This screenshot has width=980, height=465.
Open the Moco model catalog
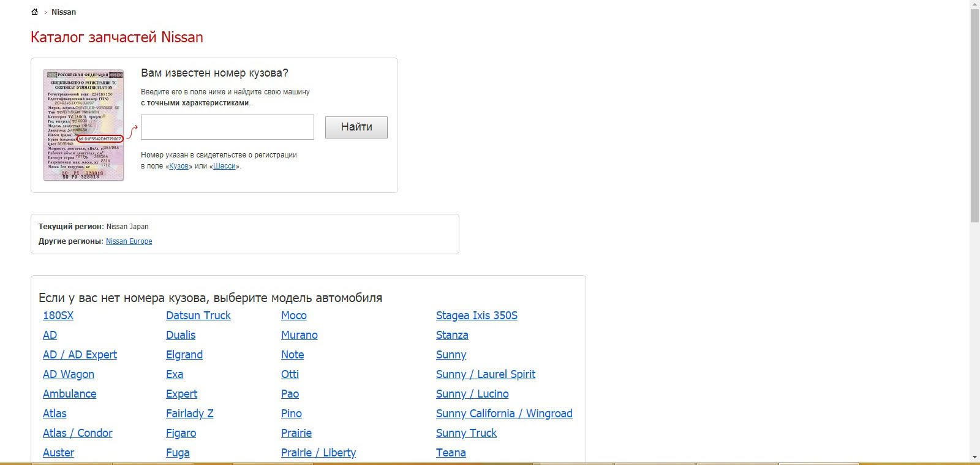point(294,316)
